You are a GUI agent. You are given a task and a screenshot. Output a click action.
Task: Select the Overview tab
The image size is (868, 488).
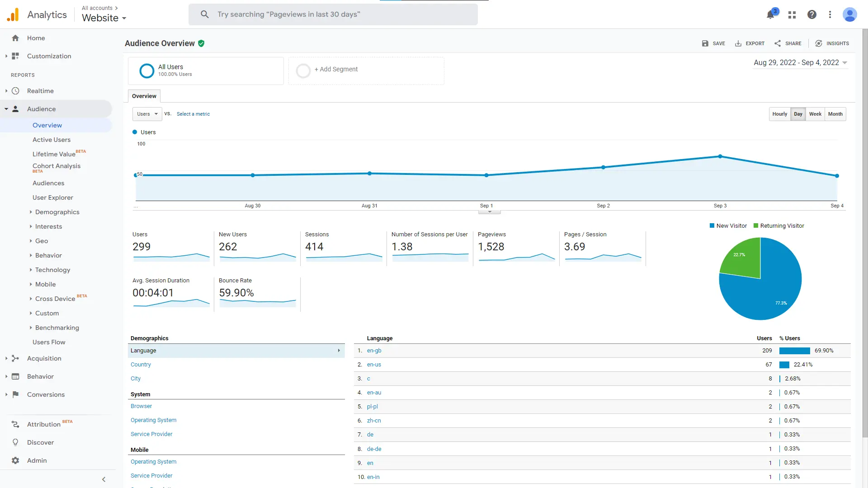[x=144, y=96]
